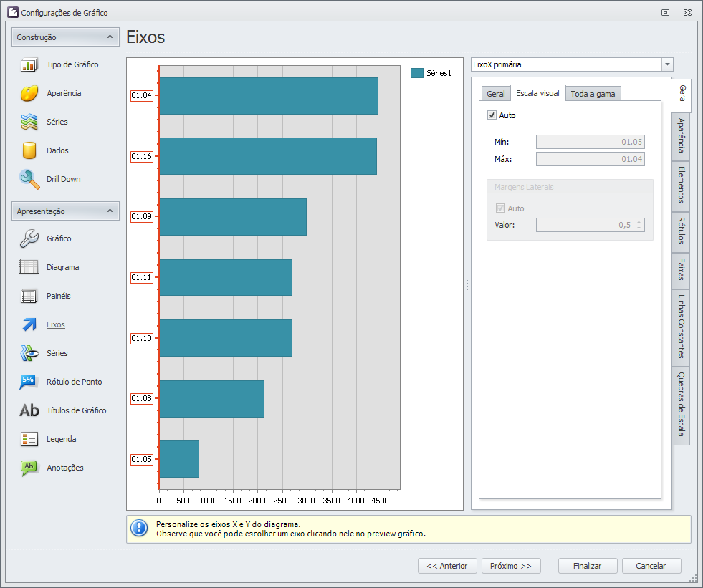The height and width of the screenshot is (588, 703).
Task: Click the Dados database cylinder icon
Action: click(x=29, y=150)
